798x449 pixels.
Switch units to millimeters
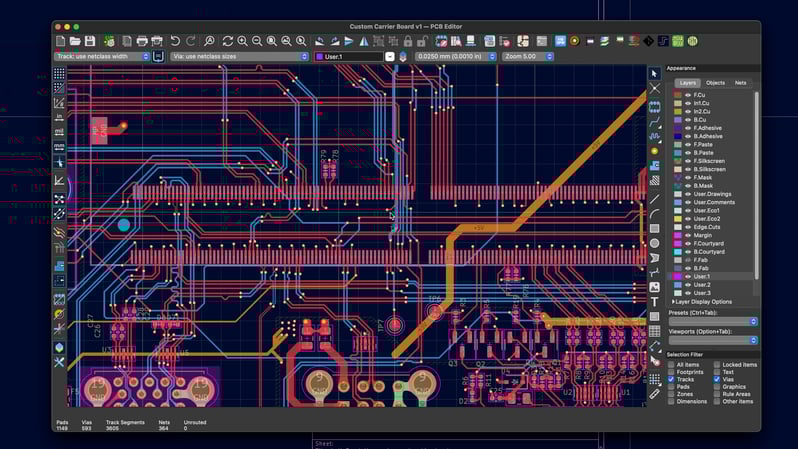(59, 147)
